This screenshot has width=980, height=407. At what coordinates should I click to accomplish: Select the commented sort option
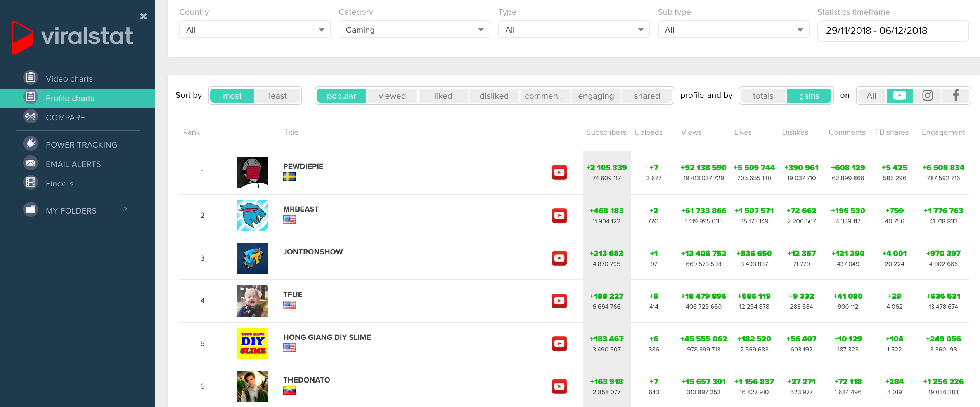(x=545, y=96)
